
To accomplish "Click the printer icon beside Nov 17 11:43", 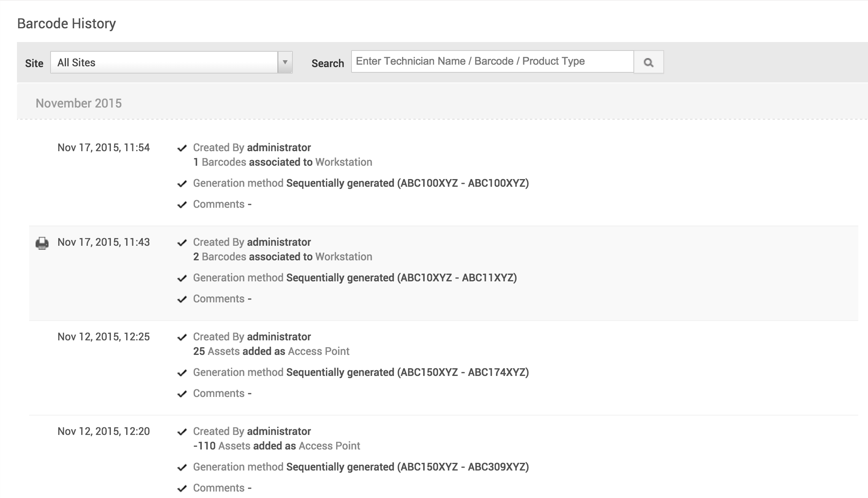I will pyautogui.click(x=42, y=243).
